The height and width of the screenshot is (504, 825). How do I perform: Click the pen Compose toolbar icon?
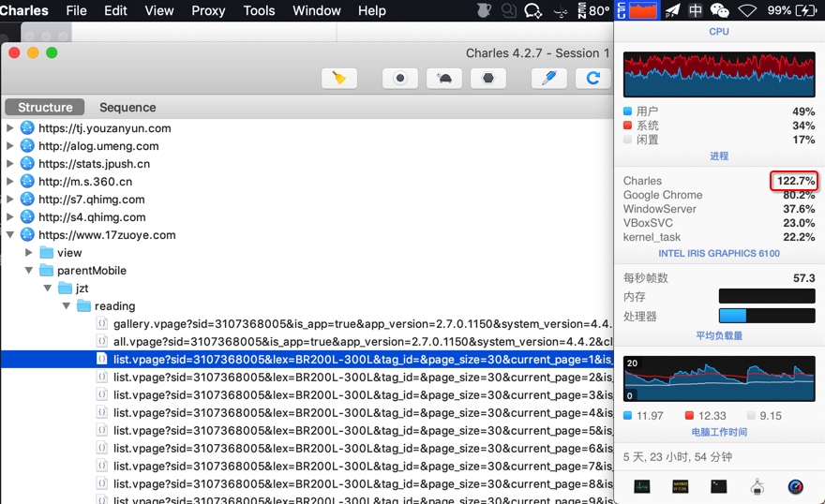click(x=549, y=79)
